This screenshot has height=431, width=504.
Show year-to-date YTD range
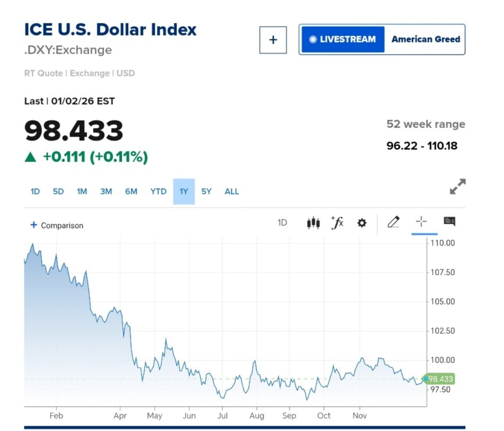[x=158, y=191]
